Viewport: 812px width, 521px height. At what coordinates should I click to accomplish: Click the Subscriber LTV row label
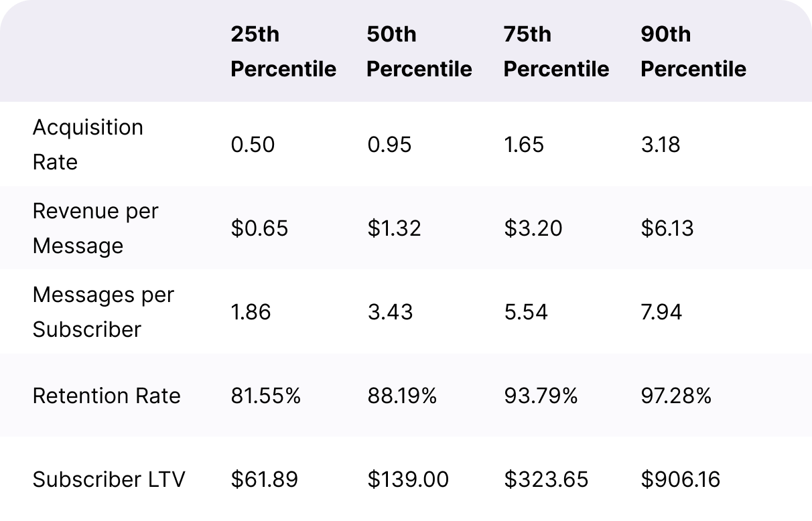point(109,479)
